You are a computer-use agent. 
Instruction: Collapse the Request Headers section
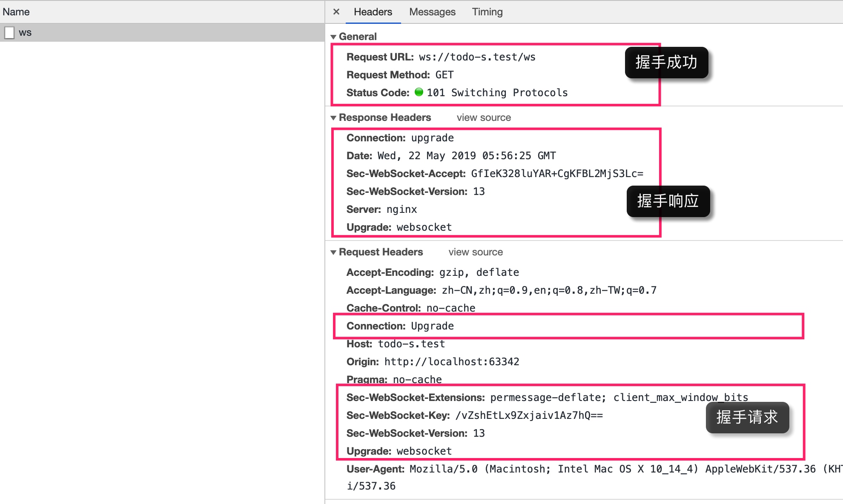pyautogui.click(x=333, y=252)
